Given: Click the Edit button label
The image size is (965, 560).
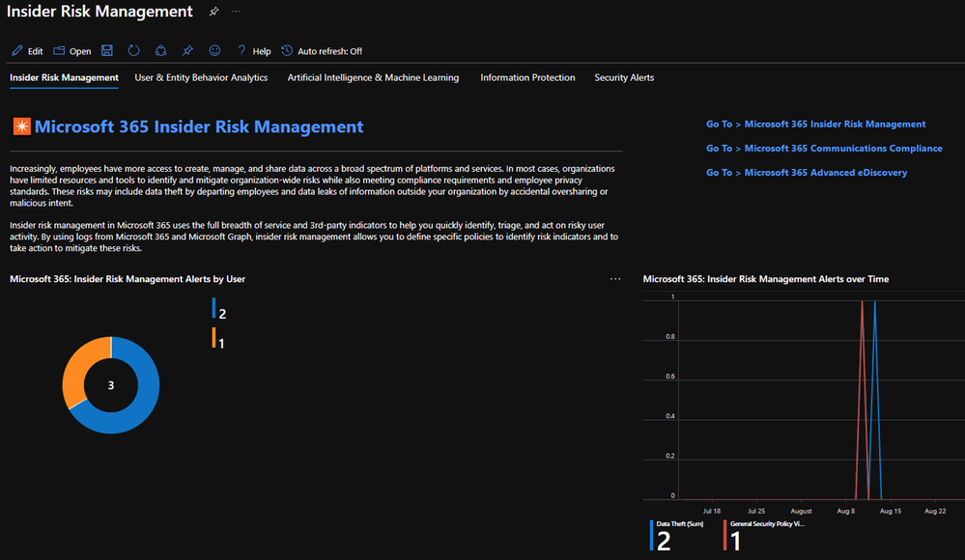Looking at the screenshot, I should [x=35, y=51].
